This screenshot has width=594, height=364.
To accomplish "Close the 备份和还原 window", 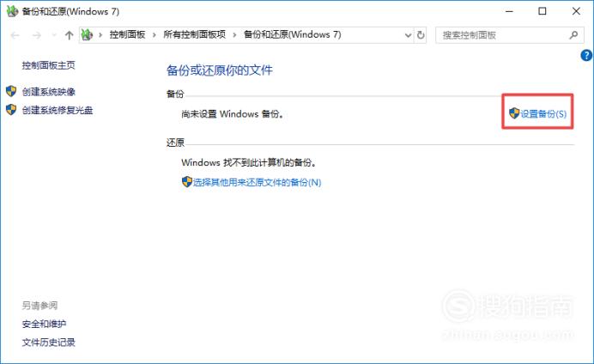I will 576,11.
